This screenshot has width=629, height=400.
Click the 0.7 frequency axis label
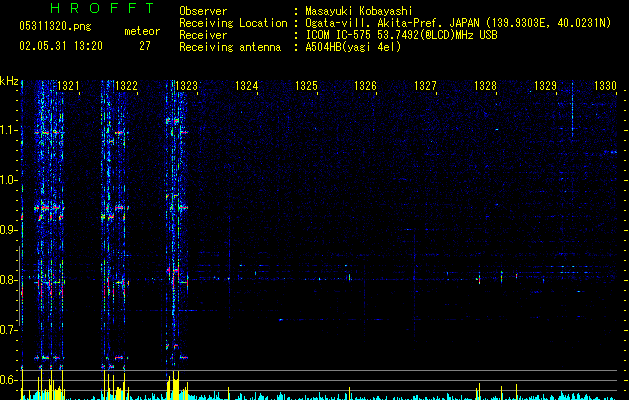click(9, 330)
